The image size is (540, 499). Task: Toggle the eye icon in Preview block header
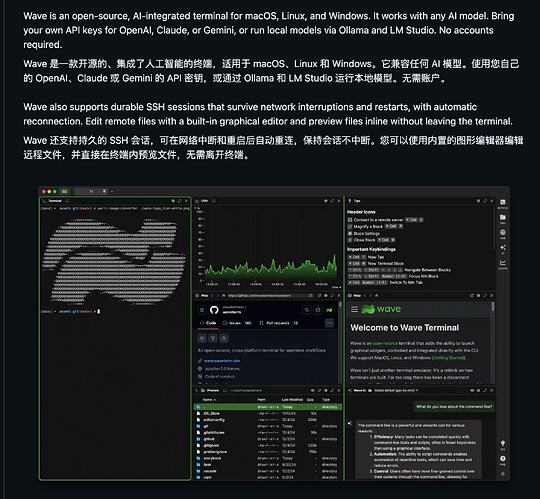pos(312,390)
